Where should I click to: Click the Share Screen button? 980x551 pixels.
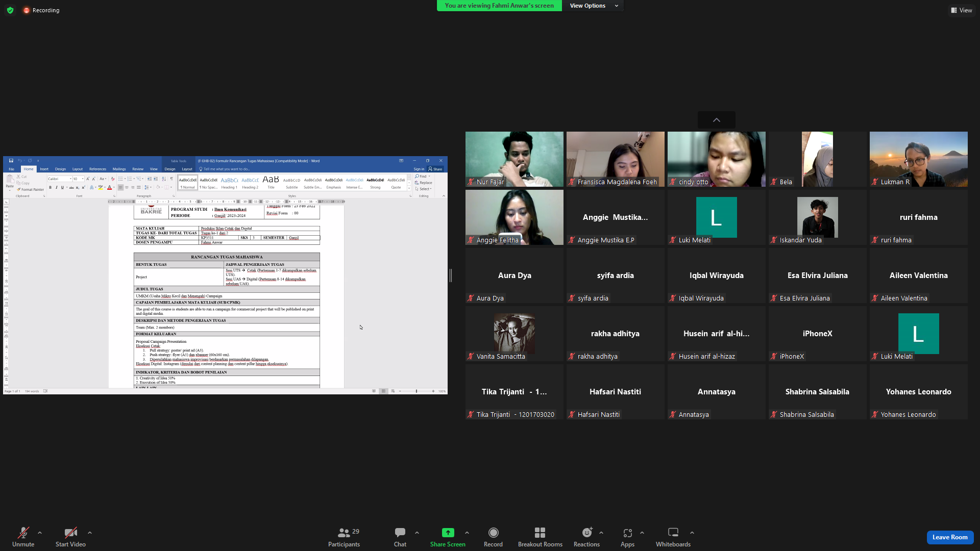(x=448, y=537)
